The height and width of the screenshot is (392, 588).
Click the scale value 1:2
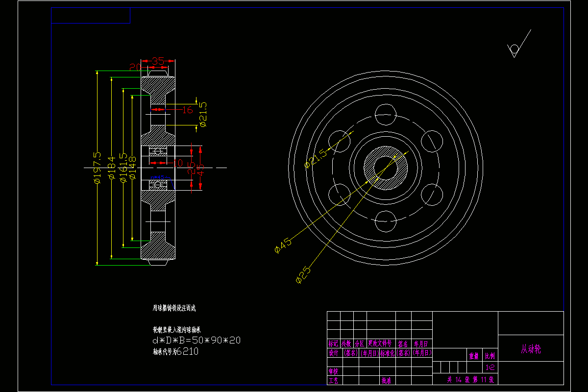pyautogui.click(x=490, y=367)
